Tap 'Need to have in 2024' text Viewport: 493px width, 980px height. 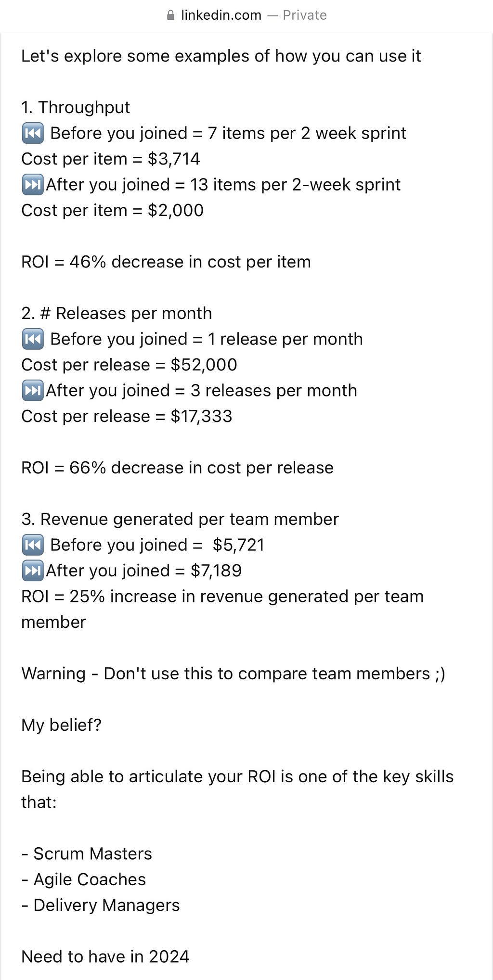pos(105,956)
